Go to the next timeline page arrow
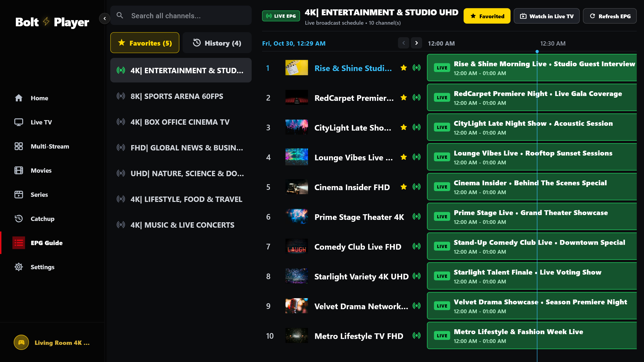The height and width of the screenshot is (362, 644). pos(416,43)
